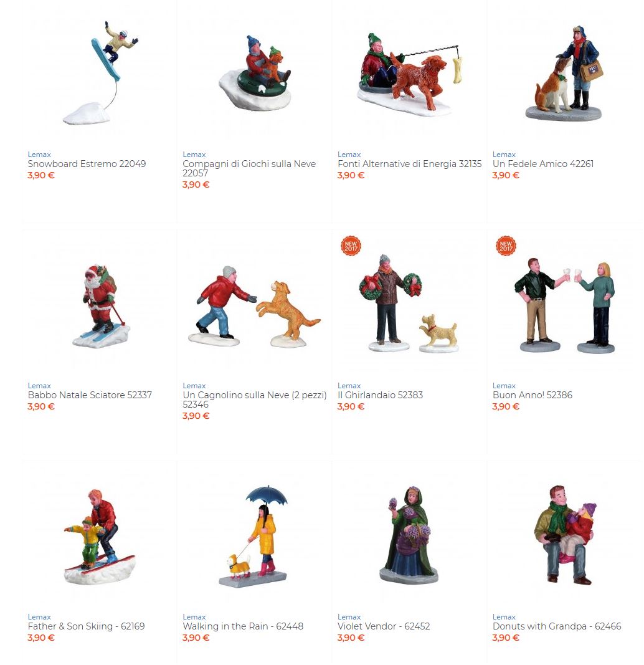The height and width of the screenshot is (665, 644).
Task: Click the NEW 2017 badge on Il Ghirlandaio
Action: click(x=351, y=246)
